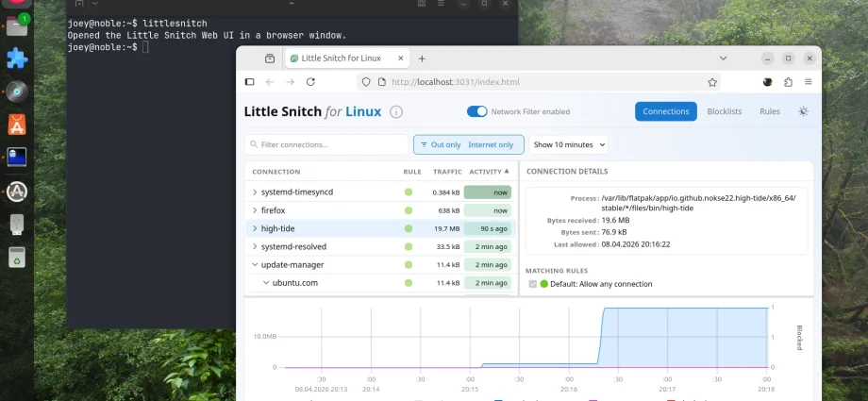Viewport: 868px width, 401px height.
Task: Click the 0.384 kB traffic value
Action: tap(446, 192)
